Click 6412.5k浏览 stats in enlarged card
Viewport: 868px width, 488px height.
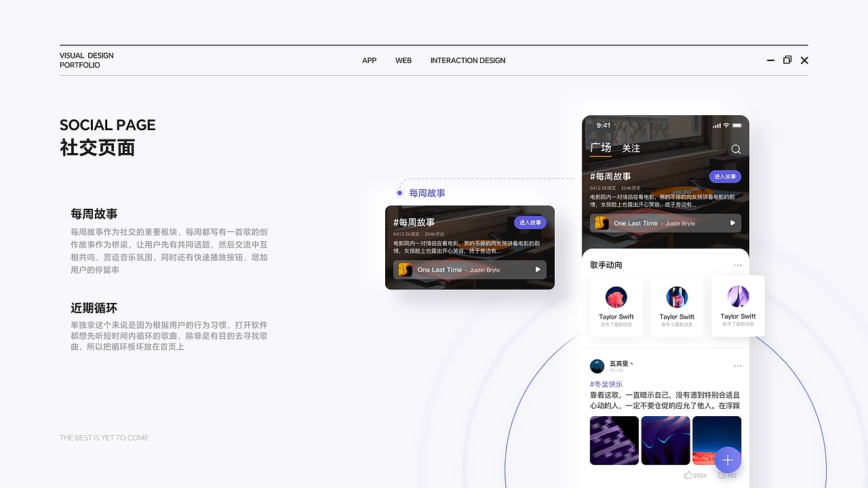point(408,234)
